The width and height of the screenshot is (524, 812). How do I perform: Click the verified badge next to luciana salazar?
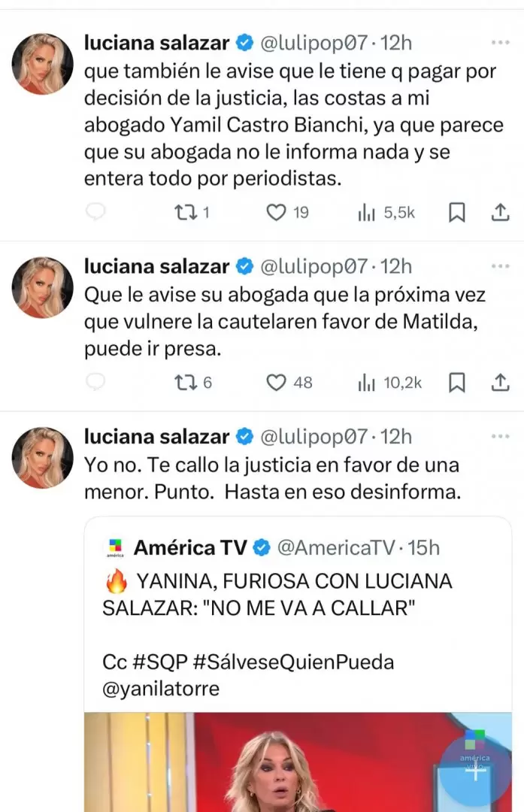pos(242,43)
